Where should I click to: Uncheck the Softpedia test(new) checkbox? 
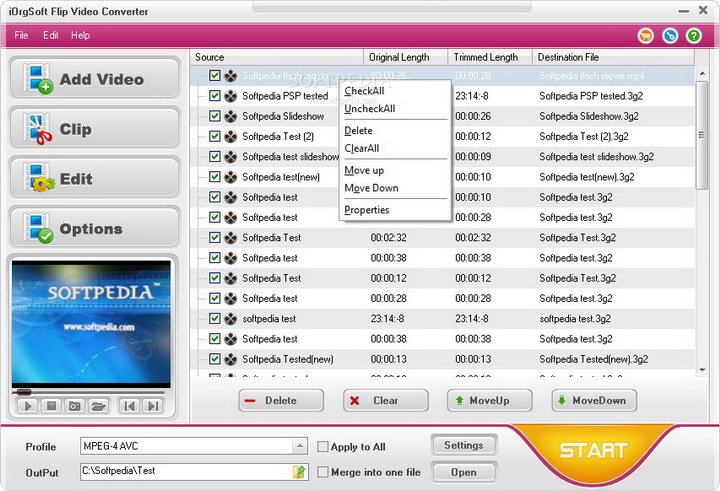214,176
